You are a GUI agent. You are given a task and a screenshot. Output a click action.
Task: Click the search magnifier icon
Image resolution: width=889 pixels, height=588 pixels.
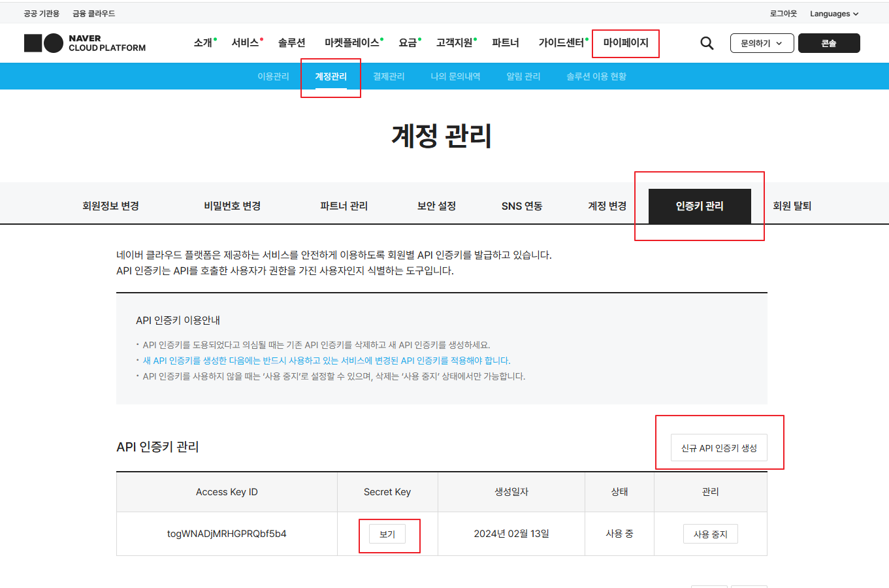[x=707, y=43]
